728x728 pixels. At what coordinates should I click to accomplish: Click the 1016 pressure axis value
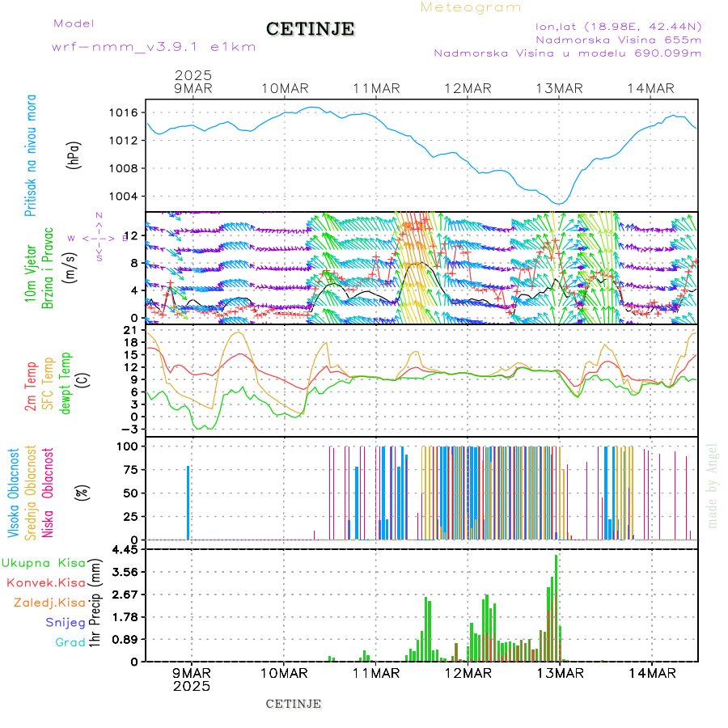click(x=123, y=112)
